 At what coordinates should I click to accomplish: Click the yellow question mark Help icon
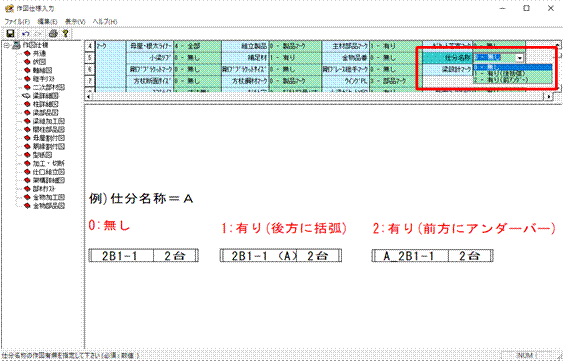[x=65, y=34]
